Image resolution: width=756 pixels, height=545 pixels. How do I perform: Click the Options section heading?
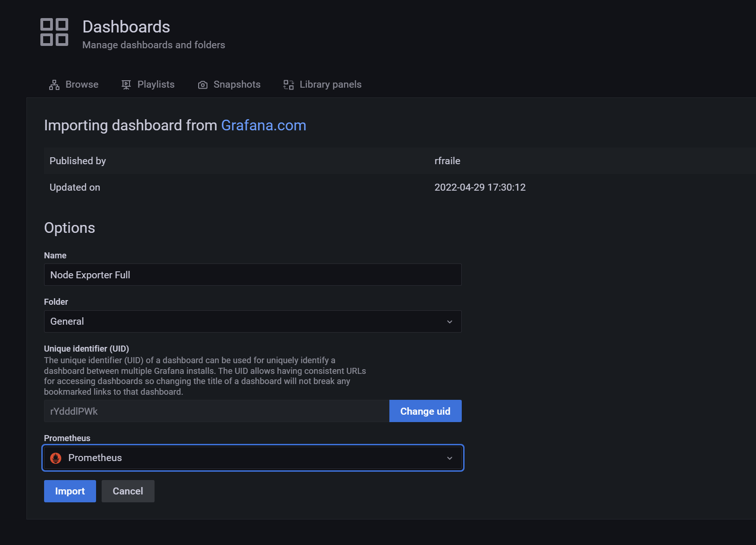(70, 228)
